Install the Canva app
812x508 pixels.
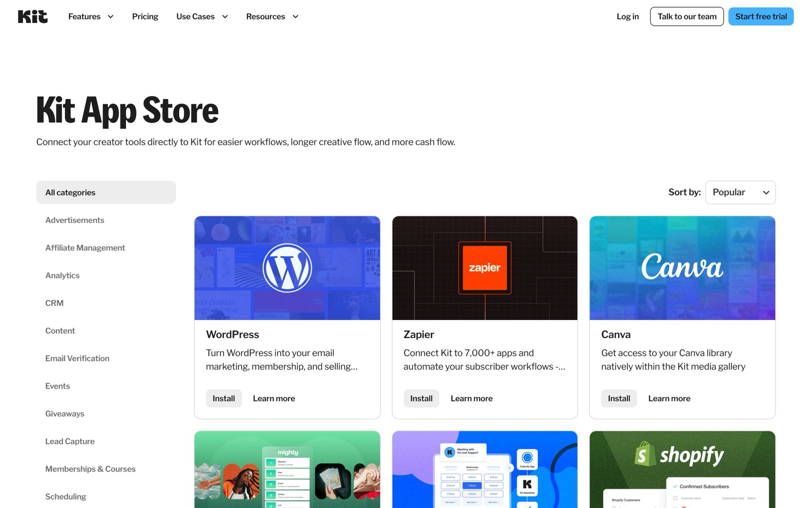tap(619, 399)
